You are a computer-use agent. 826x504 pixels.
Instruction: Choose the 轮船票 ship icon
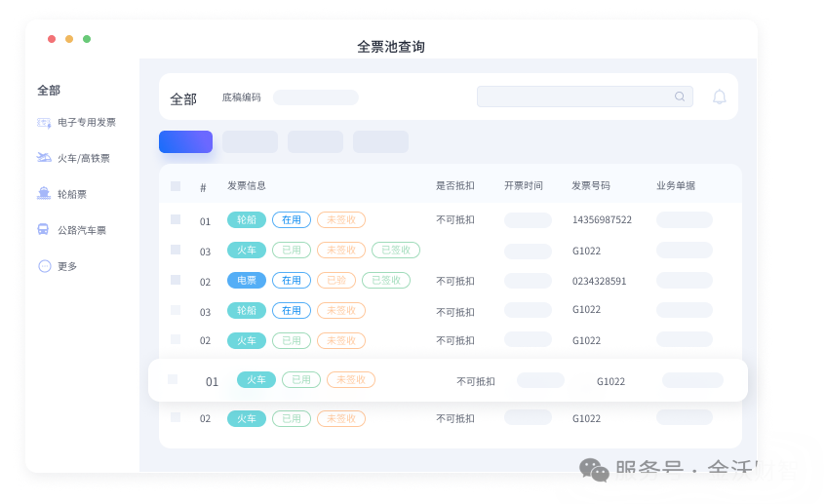(x=44, y=193)
